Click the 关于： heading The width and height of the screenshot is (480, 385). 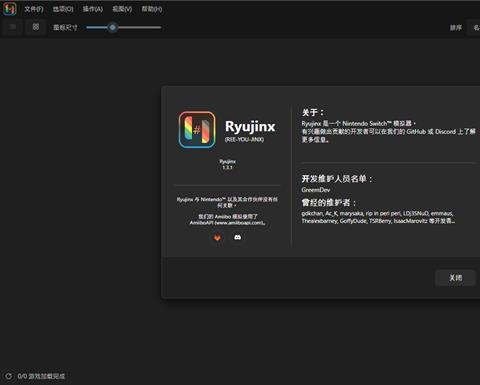pos(313,112)
